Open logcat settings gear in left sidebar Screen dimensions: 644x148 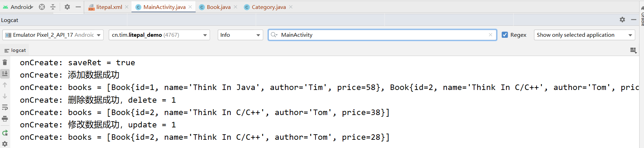coord(5,144)
